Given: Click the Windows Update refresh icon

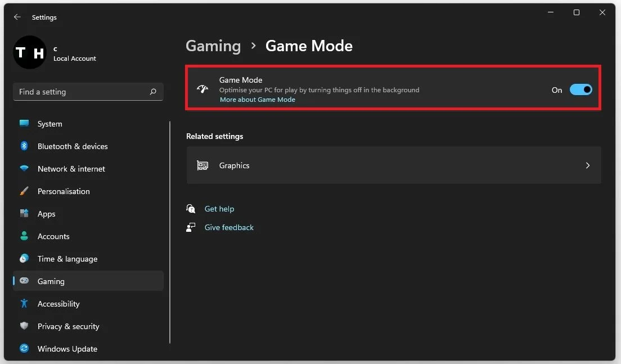Looking at the screenshot, I should [x=24, y=349].
